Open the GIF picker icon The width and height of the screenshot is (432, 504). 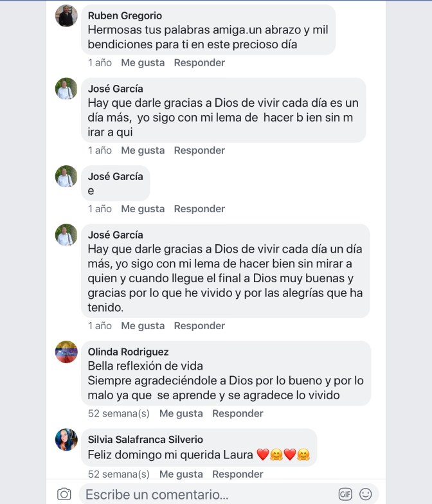345,494
